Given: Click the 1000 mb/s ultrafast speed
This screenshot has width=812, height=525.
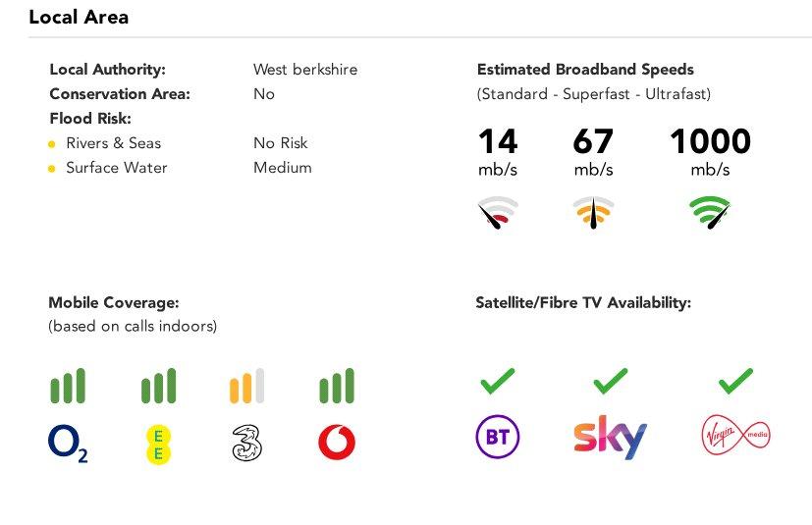Looking at the screenshot, I should [x=710, y=151].
